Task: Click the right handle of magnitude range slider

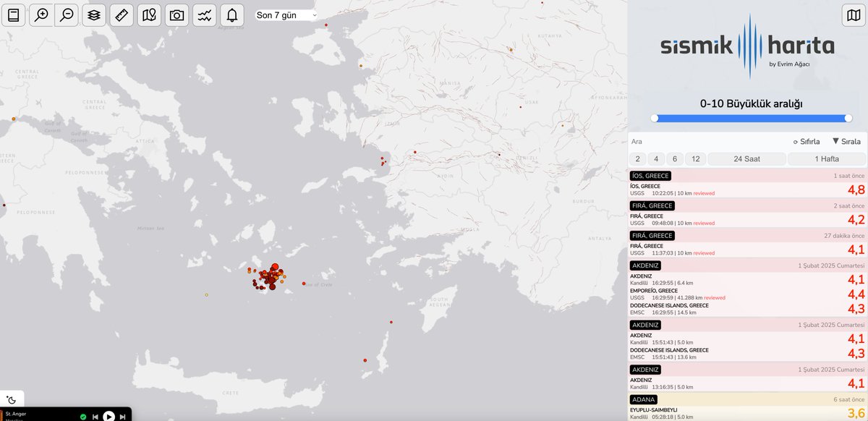Action: tap(848, 118)
